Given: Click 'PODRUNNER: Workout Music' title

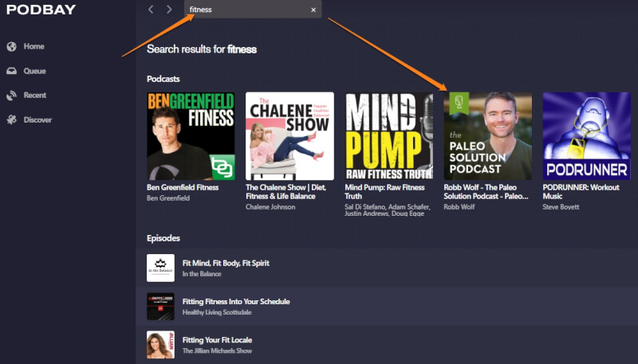Looking at the screenshot, I should coord(581,192).
